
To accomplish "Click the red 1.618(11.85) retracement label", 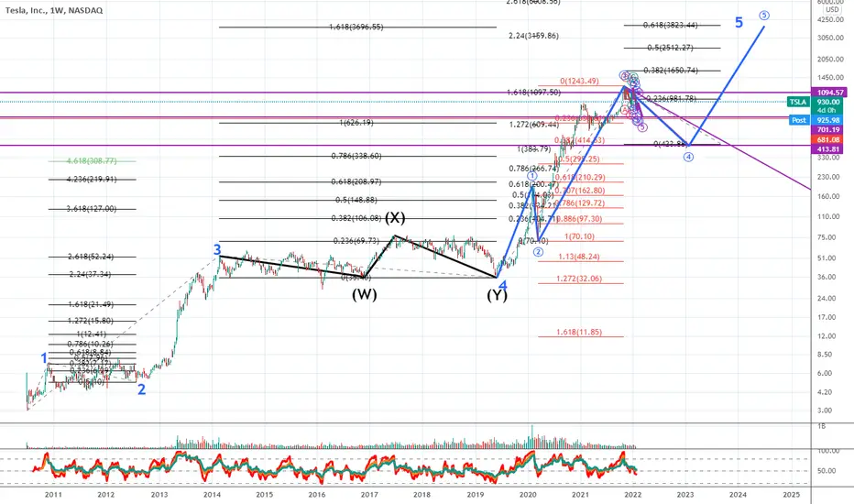I will 579,333.
